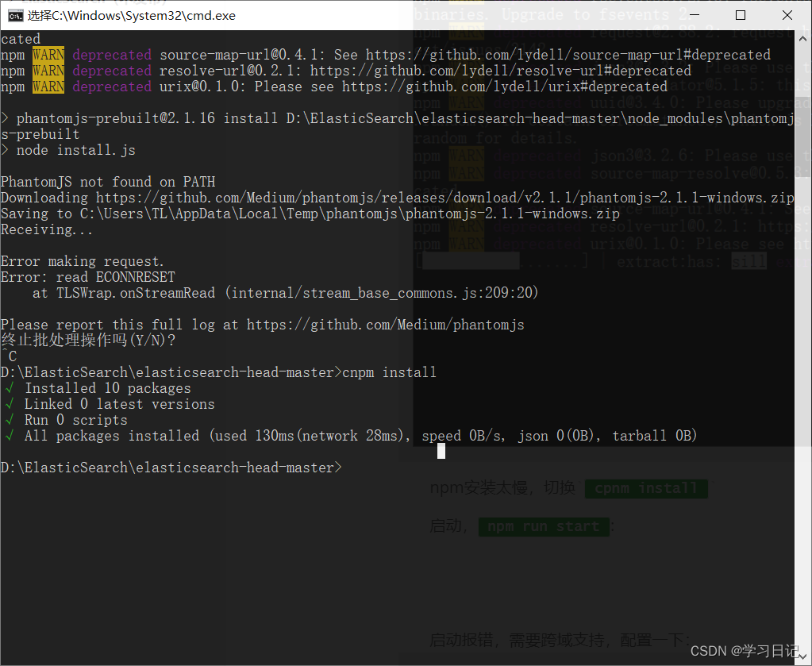Click the '终止批处理操作吗(Y/N)?' prompt
Screen dimensions: 812x666
tap(89, 341)
